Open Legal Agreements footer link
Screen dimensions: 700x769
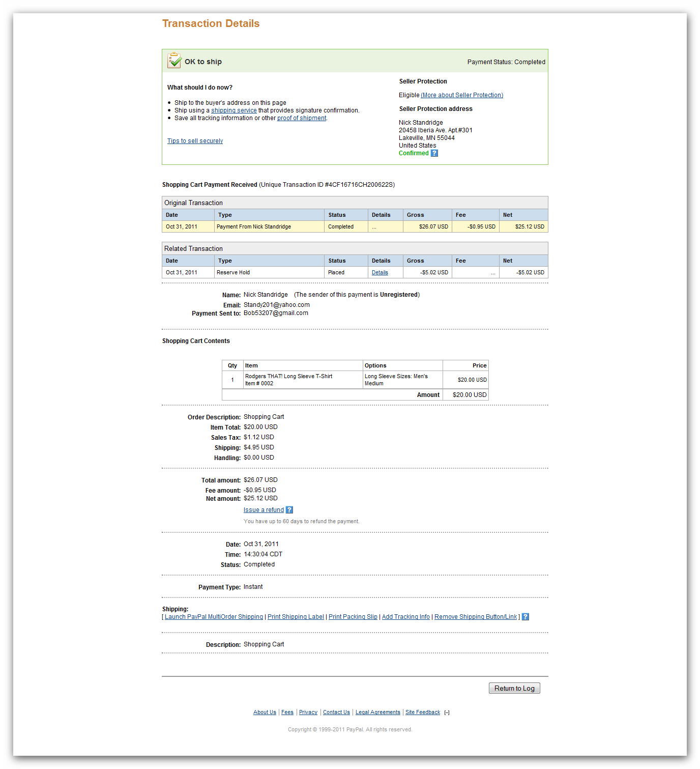pos(378,713)
